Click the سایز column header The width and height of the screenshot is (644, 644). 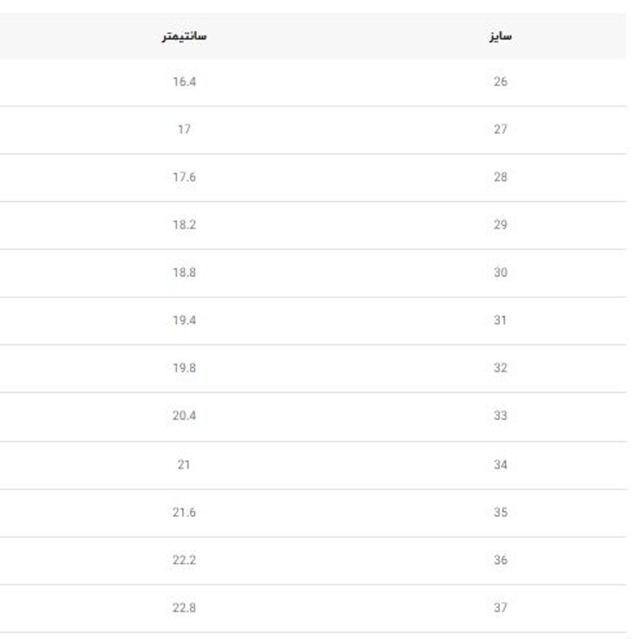click(501, 36)
